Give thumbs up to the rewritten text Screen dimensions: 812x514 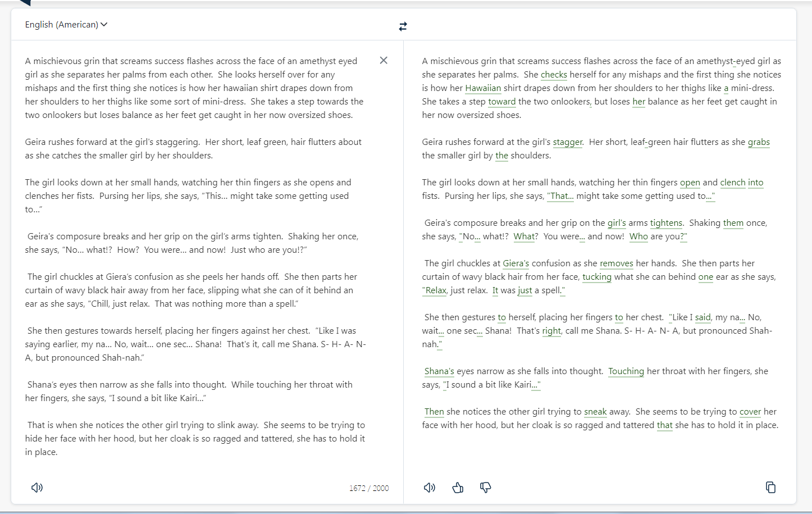tap(458, 488)
